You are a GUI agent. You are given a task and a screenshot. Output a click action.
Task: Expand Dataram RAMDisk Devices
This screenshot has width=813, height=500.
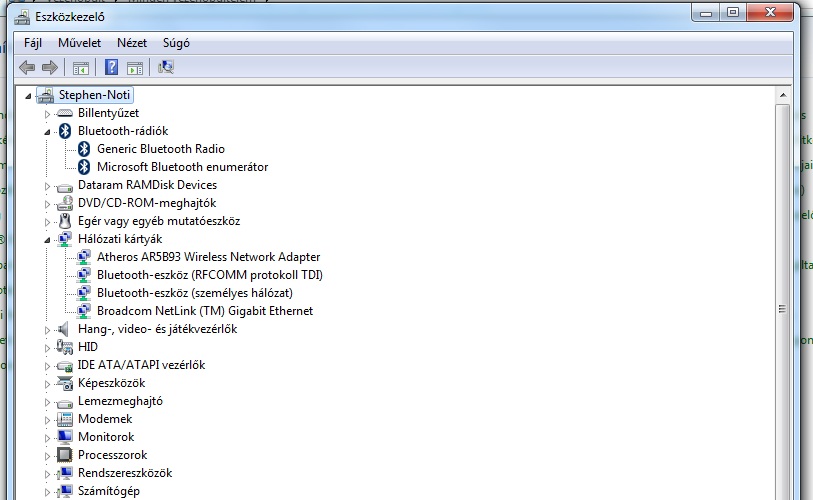pos(47,186)
